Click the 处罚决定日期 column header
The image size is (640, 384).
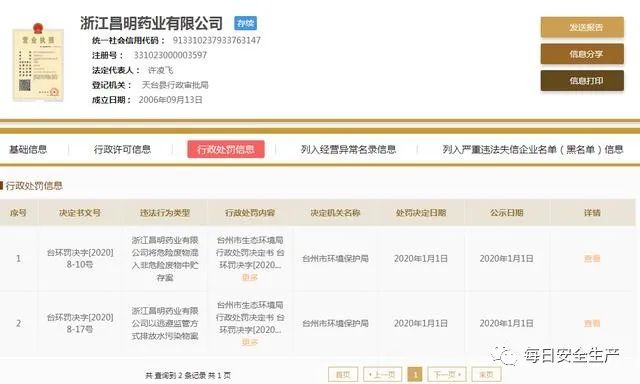pyautogui.click(x=421, y=213)
